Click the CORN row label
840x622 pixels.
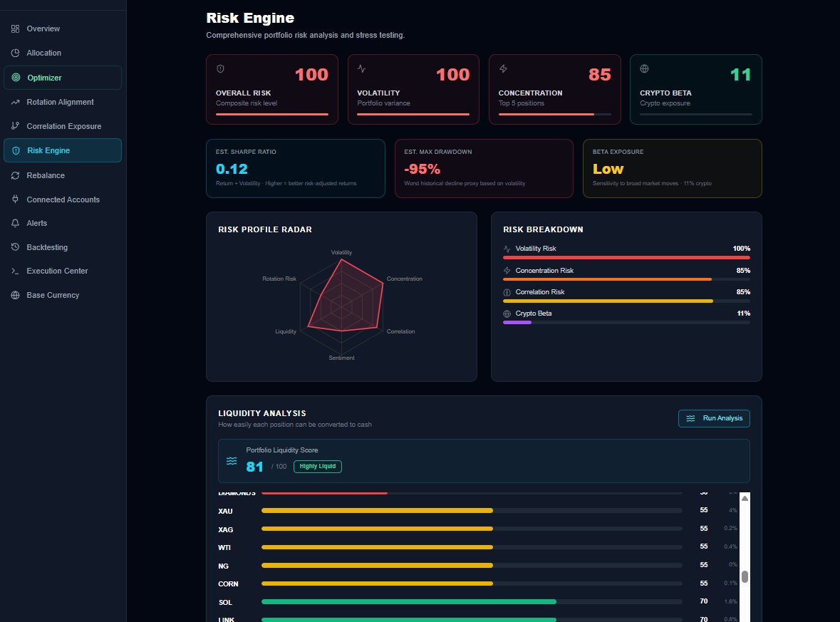228,584
